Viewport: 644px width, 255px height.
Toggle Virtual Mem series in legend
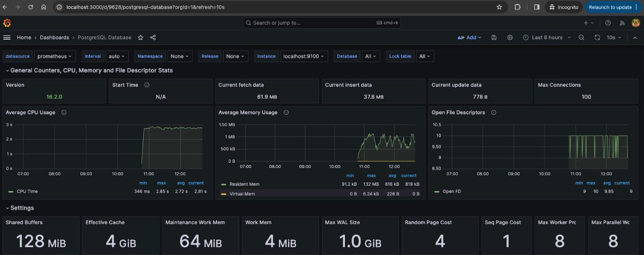[242, 193]
